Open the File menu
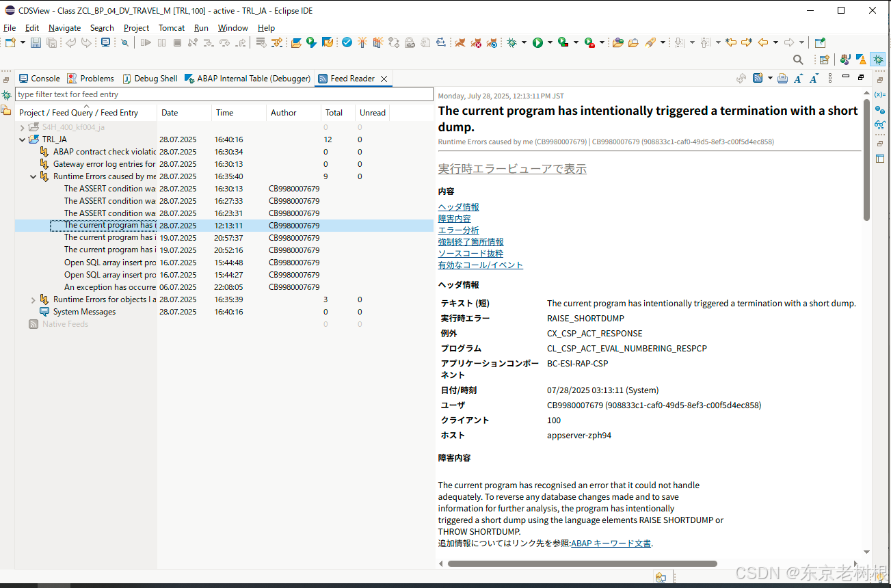The height and width of the screenshot is (588, 891). pyautogui.click(x=10, y=28)
